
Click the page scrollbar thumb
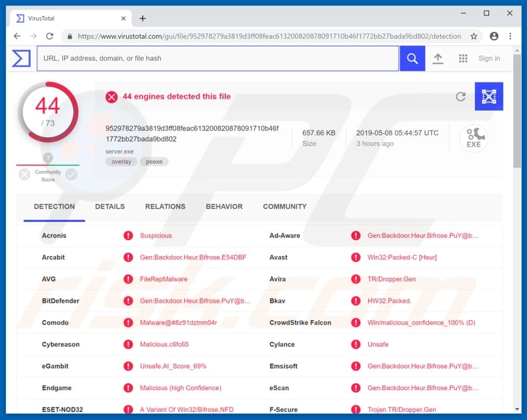(517, 111)
